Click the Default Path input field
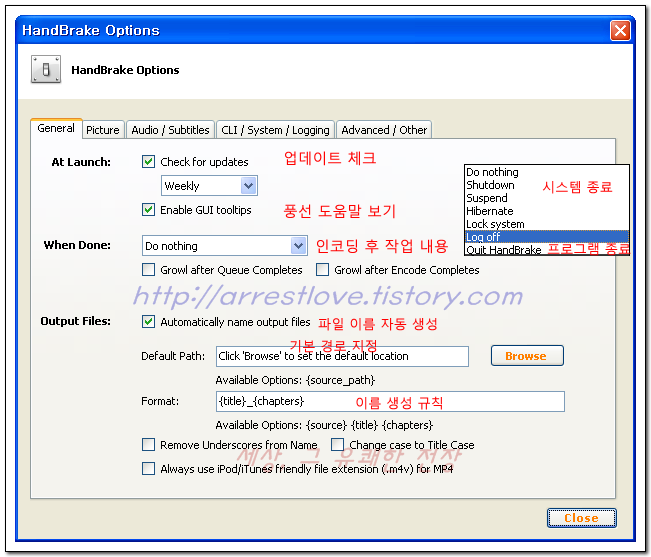The height and width of the screenshot is (557, 651). click(x=342, y=357)
